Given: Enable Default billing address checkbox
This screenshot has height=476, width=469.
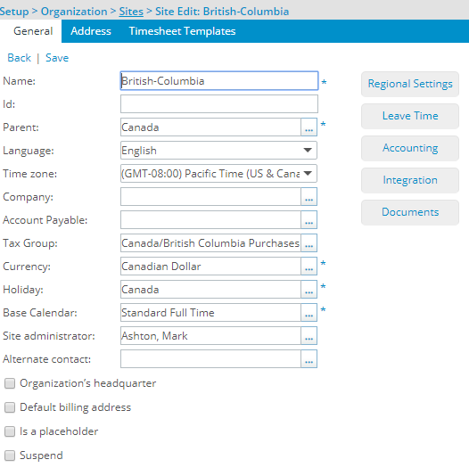Looking at the screenshot, I should click(10, 407).
